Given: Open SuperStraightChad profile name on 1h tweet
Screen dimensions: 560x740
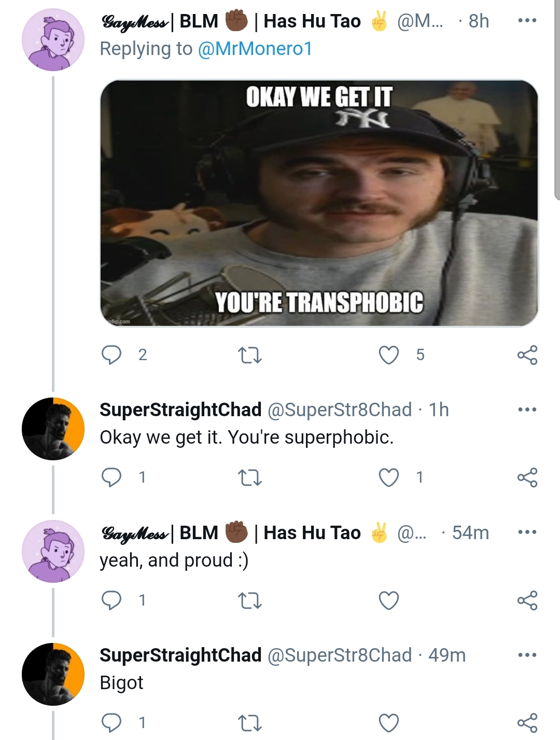Looking at the screenshot, I should pos(180,410).
